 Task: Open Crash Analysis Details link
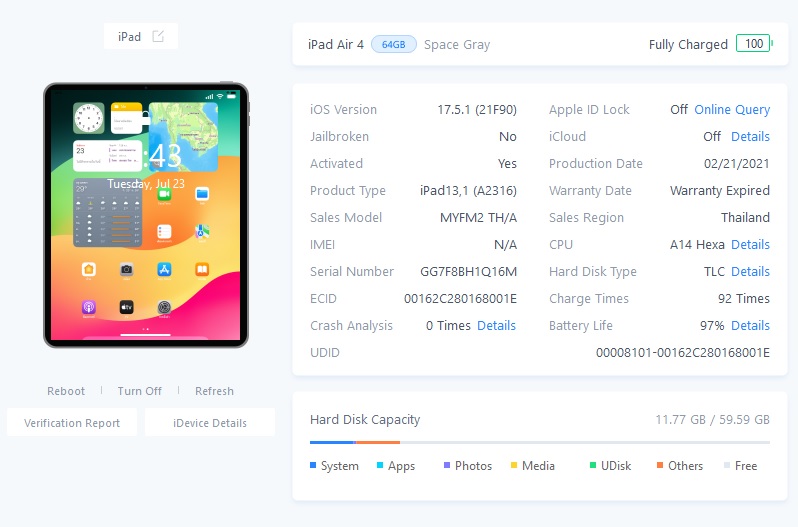[496, 325]
